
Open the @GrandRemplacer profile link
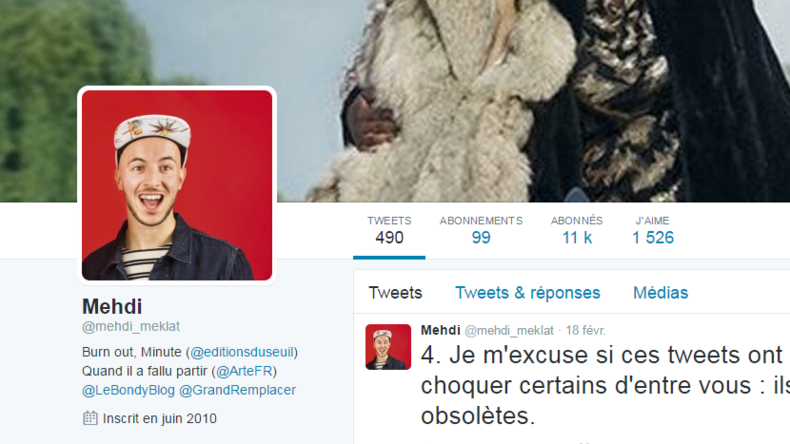[x=237, y=390]
